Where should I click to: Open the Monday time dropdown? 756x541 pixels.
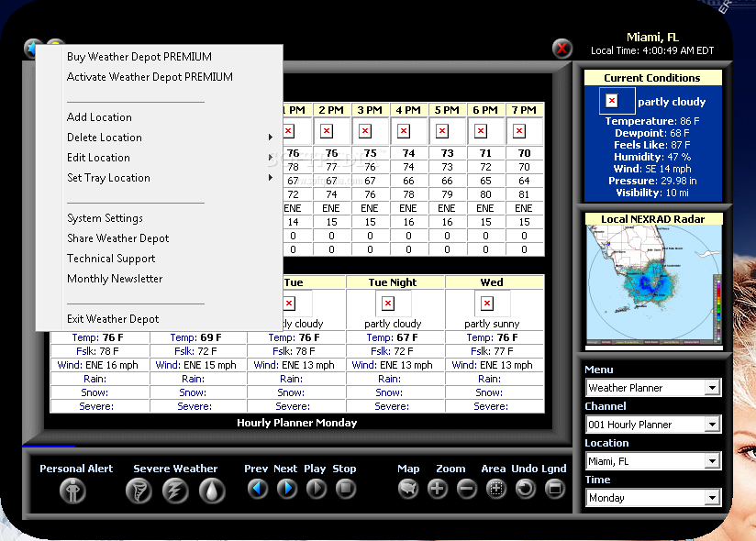point(653,498)
